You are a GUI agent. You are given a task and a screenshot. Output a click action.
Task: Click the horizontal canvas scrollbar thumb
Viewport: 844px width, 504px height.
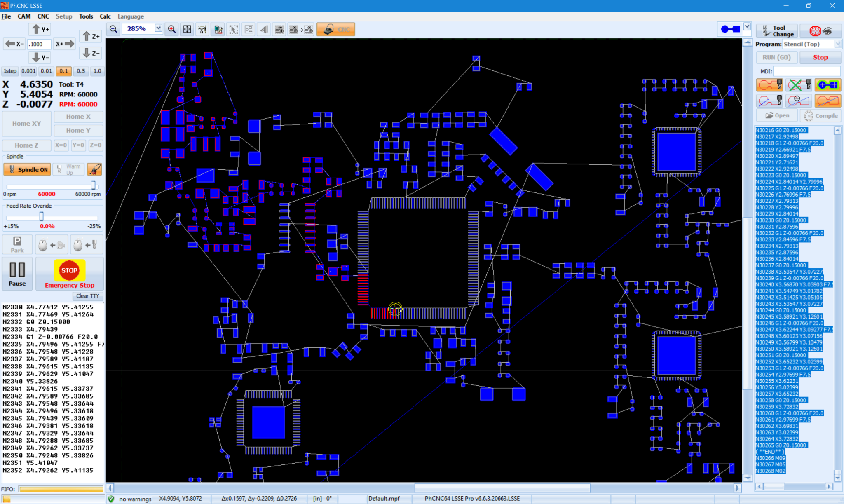[502, 488]
